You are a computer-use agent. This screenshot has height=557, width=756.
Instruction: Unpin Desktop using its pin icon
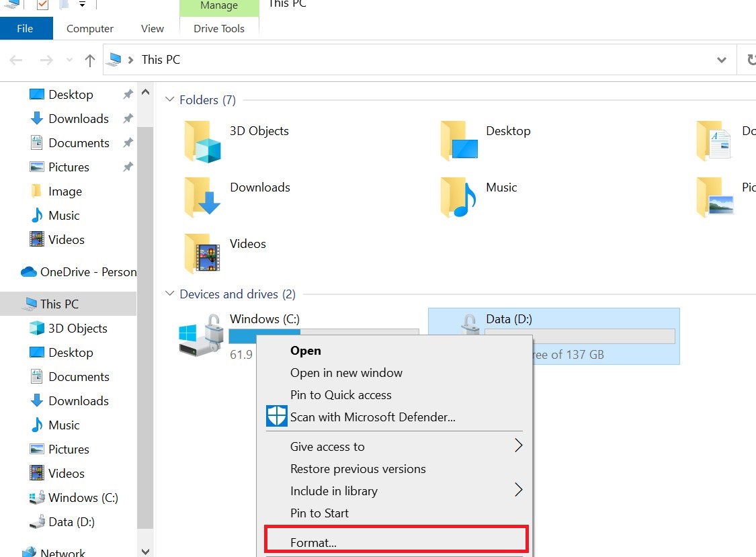[127, 95]
